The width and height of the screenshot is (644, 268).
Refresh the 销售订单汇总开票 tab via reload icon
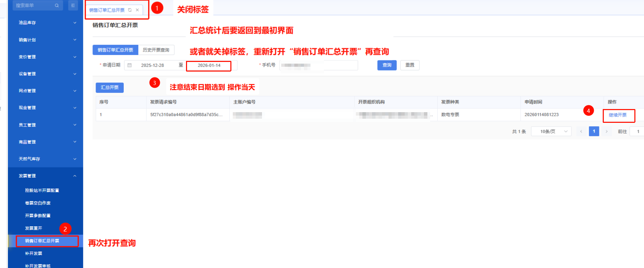[x=130, y=10]
